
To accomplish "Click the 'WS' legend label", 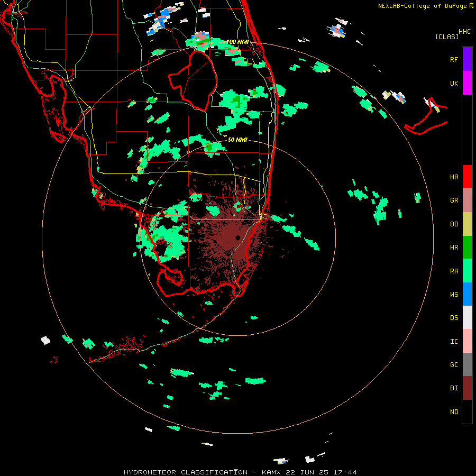I will coord(454,294).
